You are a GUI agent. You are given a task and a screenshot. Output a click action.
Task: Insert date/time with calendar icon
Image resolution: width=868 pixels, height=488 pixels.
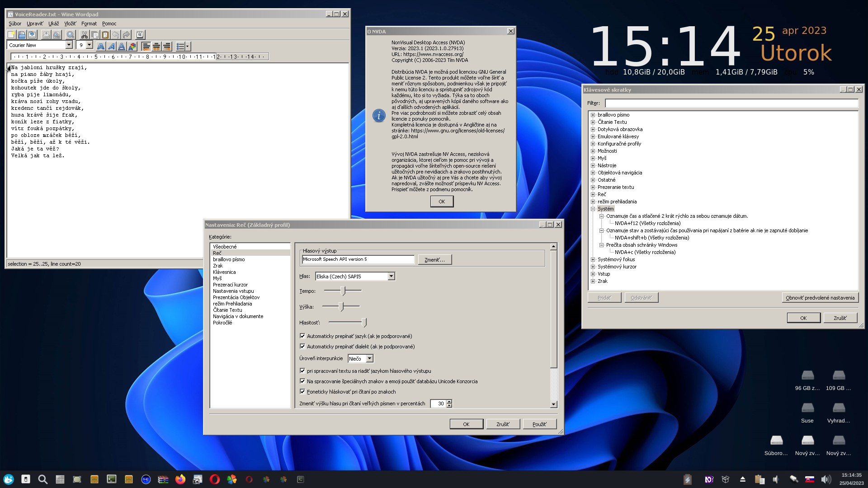click(140, 35)
